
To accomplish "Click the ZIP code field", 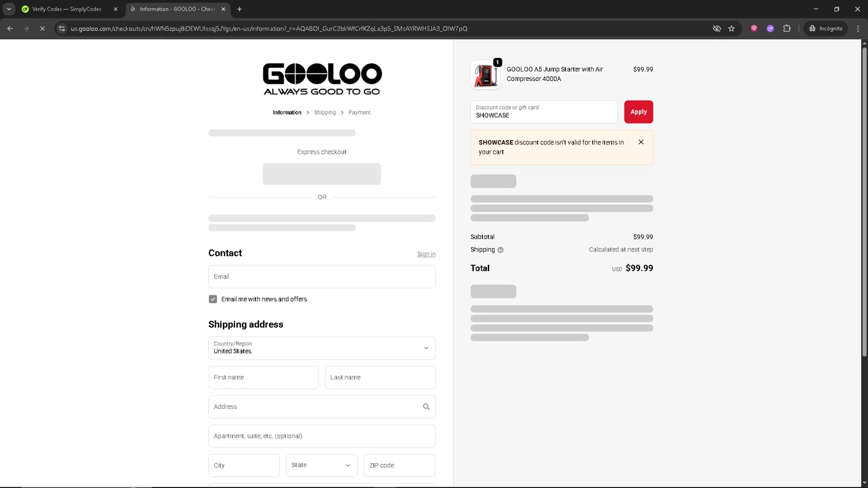I will point(399,465).
